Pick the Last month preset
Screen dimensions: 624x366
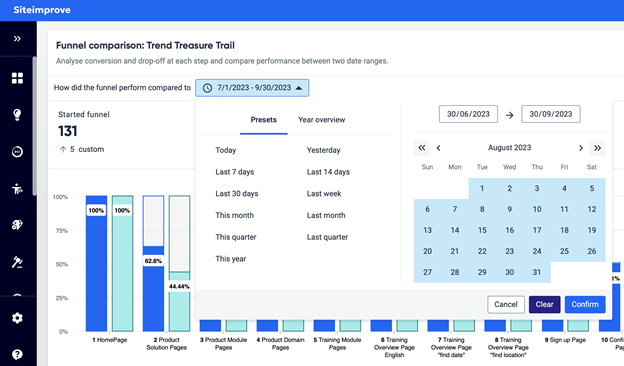326,215
